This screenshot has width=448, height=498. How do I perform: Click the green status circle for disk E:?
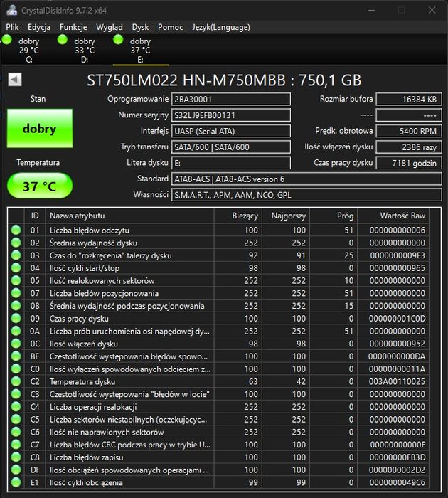pos(118,40)
